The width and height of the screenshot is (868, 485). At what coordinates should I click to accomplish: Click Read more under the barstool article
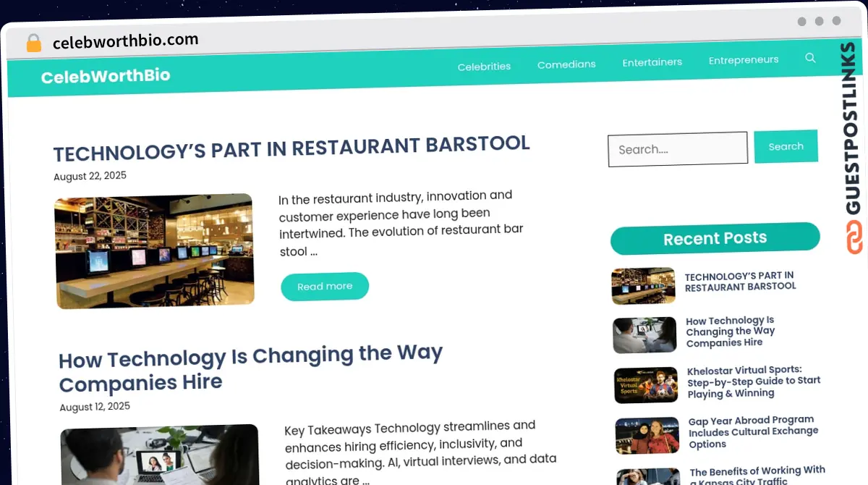click(x=325, y=286)
